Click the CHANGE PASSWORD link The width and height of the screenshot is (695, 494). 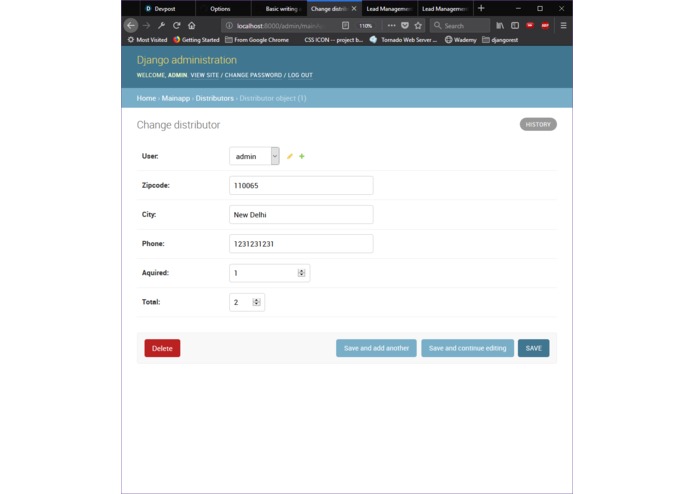pos(253,75)
